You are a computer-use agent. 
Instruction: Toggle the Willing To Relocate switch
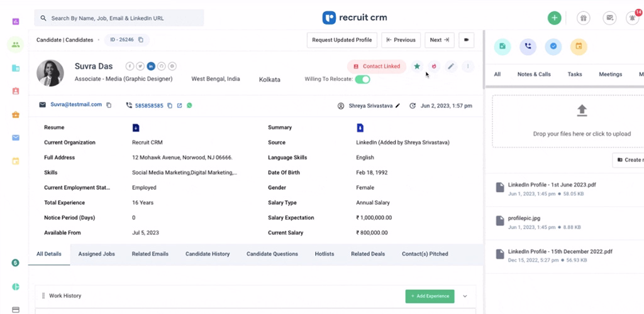[x=363, y=79]
